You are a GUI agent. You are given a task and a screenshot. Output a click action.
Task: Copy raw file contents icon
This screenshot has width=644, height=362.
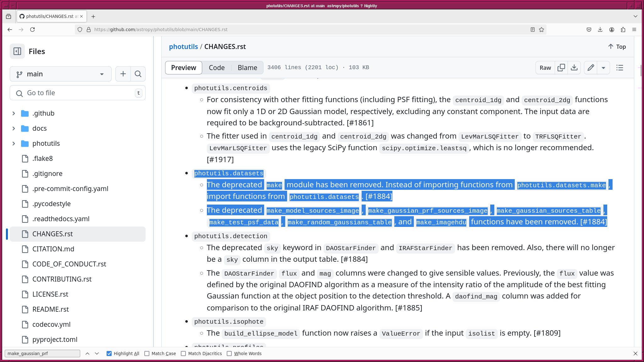[561, 68]
